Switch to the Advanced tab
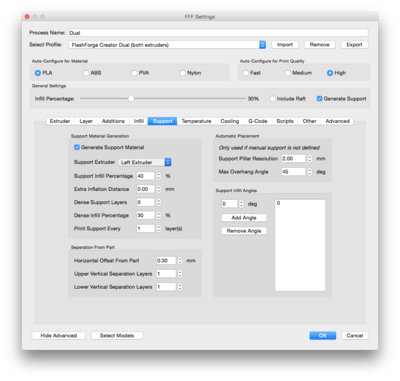Viewport: 400px width, 381px height. (337, 121)
